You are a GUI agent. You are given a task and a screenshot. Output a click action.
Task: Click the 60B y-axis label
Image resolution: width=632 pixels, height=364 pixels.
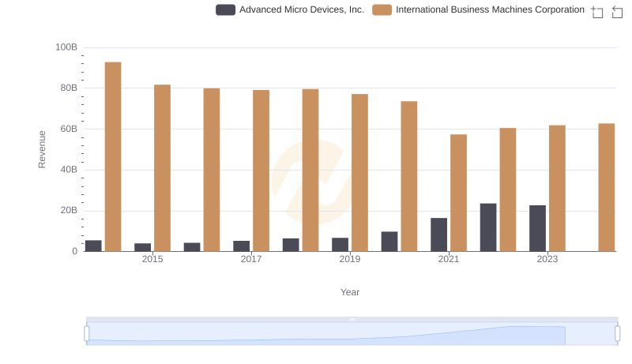pos(69,129)
